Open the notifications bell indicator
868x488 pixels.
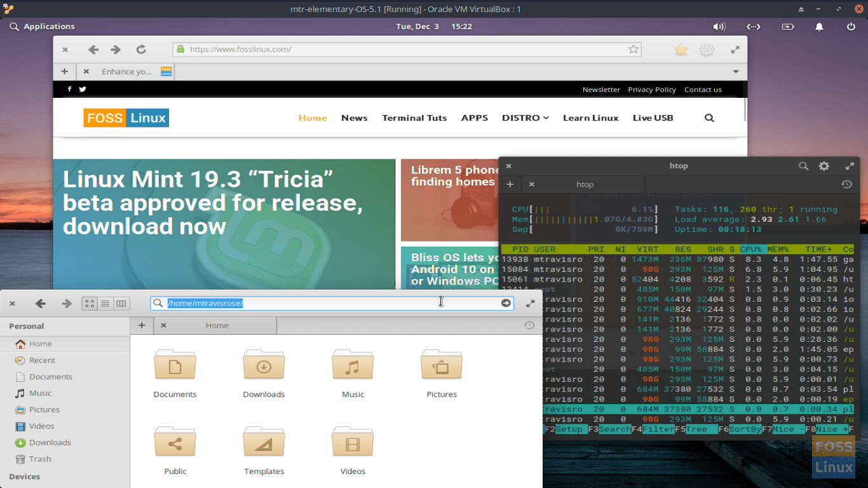pos(819,27)
